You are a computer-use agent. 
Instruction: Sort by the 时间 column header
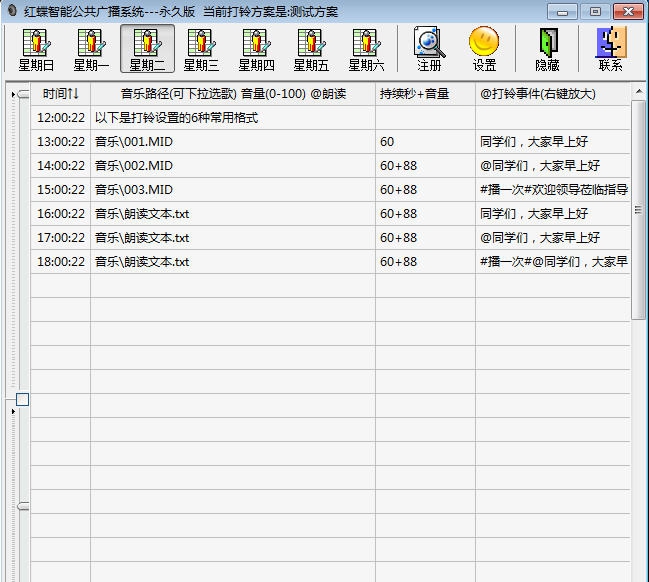click(x=60, y=94)
